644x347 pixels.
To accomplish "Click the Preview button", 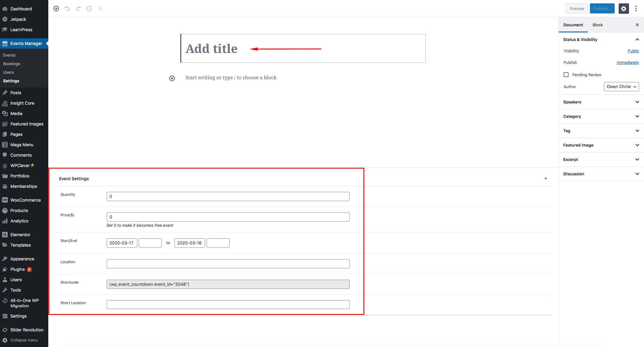I will click(x=577, y=9).
